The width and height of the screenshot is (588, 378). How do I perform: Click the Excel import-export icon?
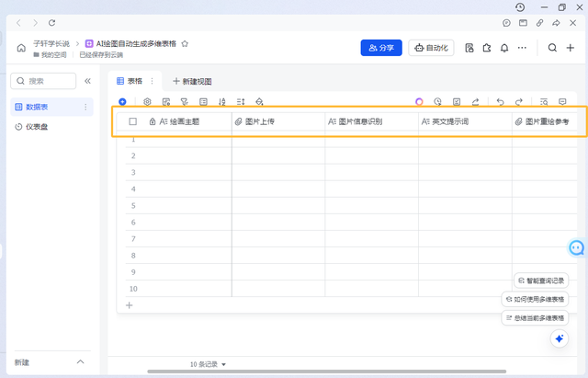pos(457,102)
